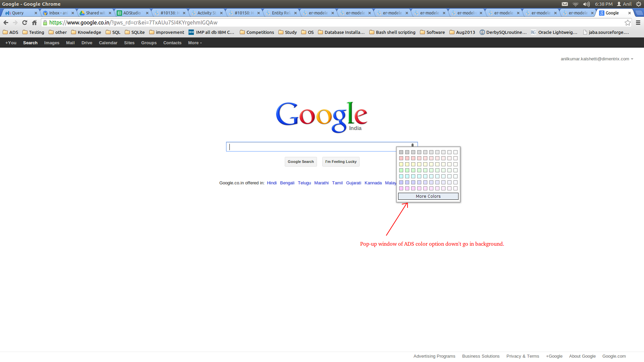The height and width of the screenshot is (362, 644).
Task: Click the I'm Feeling Lucky button
Action: coord(340,162)
